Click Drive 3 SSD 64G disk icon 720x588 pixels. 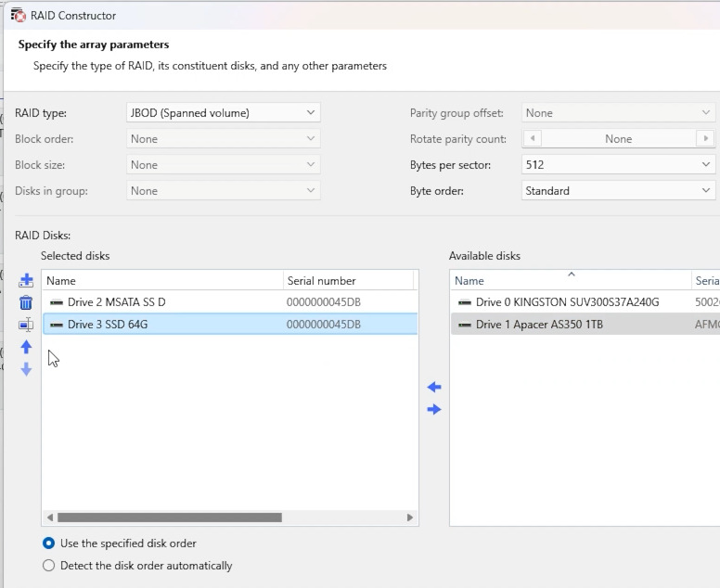[57, 325]
